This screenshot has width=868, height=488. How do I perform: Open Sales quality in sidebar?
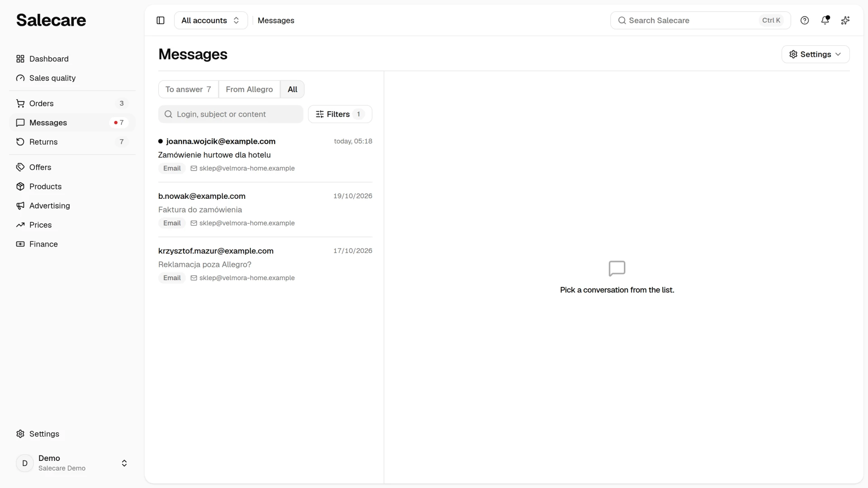point(72,78)
